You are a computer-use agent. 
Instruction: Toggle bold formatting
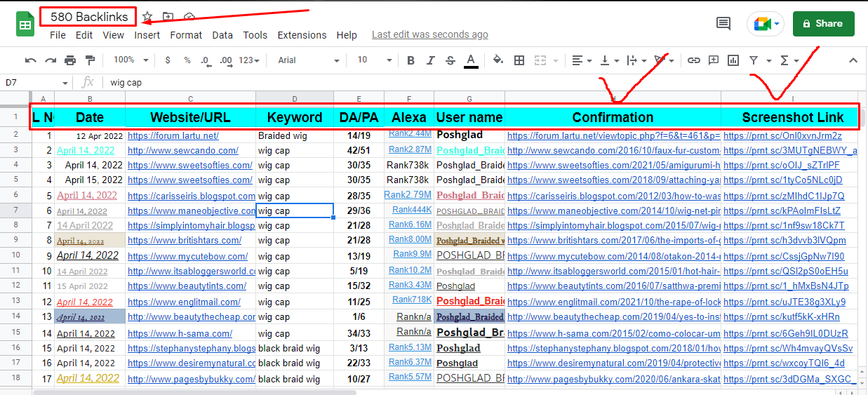tap(411, 60)
